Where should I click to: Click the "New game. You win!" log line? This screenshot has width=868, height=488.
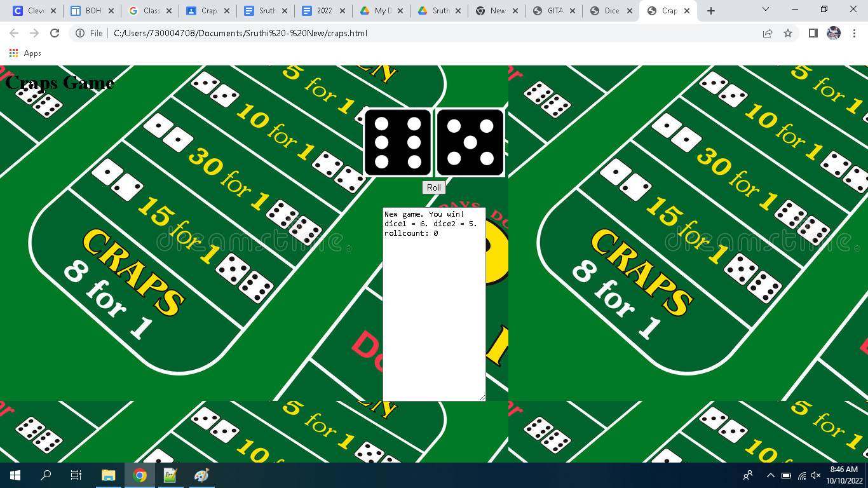coord(424,214)
